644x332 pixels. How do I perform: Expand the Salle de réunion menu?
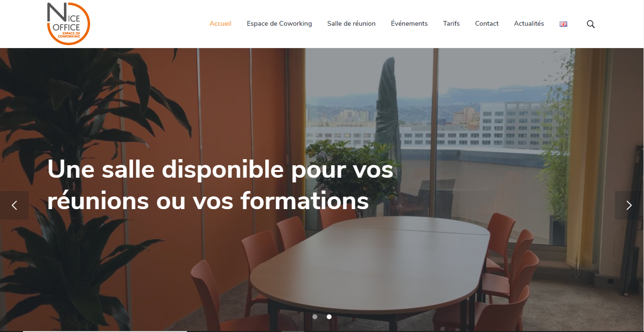(351, 23)
